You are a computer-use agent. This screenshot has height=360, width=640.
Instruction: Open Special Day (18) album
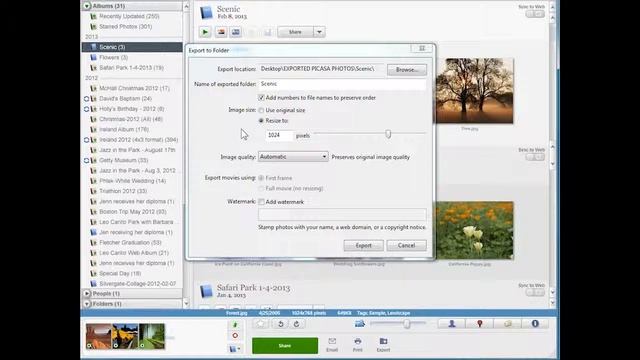(120, 273)
